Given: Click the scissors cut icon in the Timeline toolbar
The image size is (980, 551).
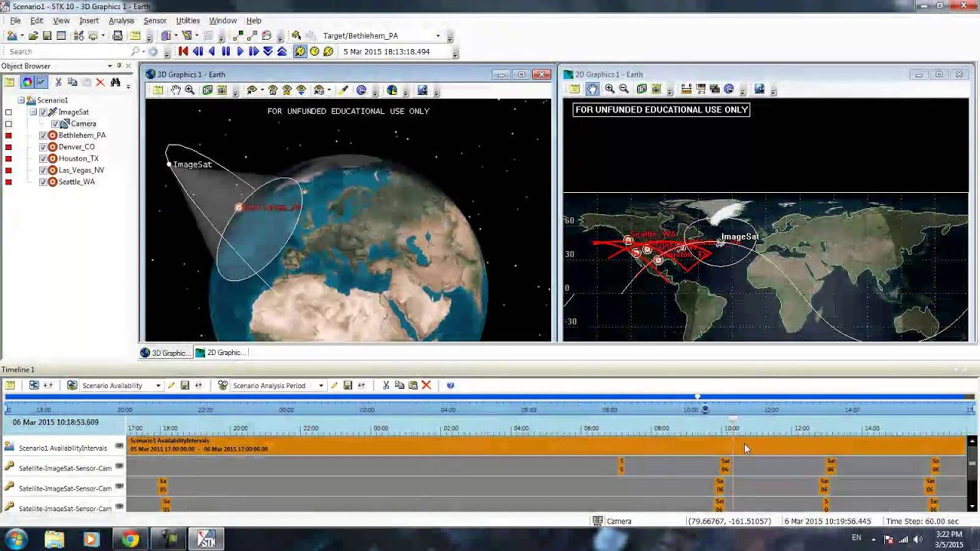Looking at the screenshot, I should [386, 385].
